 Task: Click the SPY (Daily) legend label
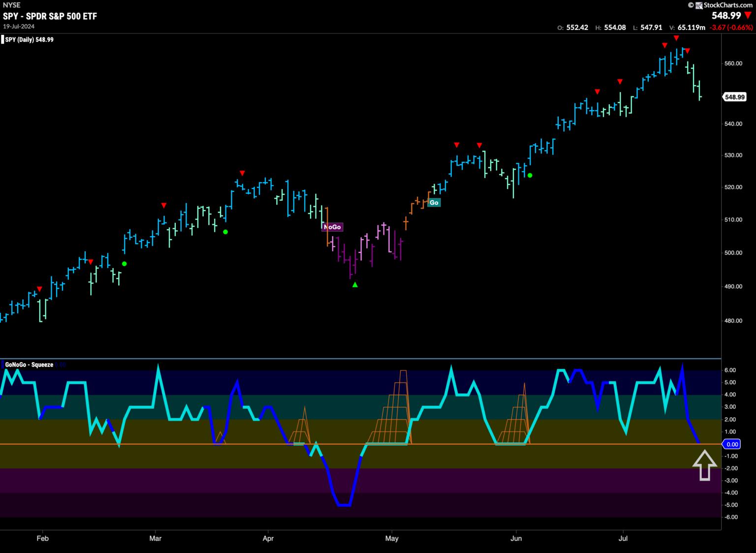click(29, 40)
